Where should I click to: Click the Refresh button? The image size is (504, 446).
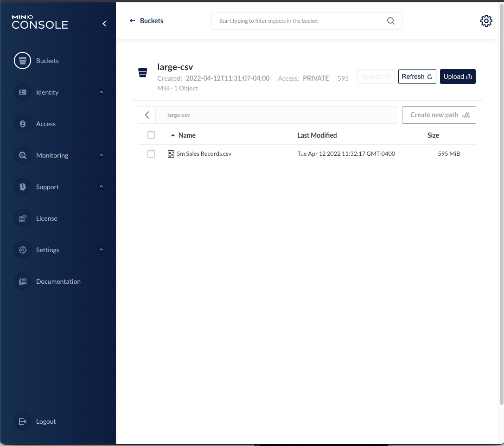coord(417,76)
